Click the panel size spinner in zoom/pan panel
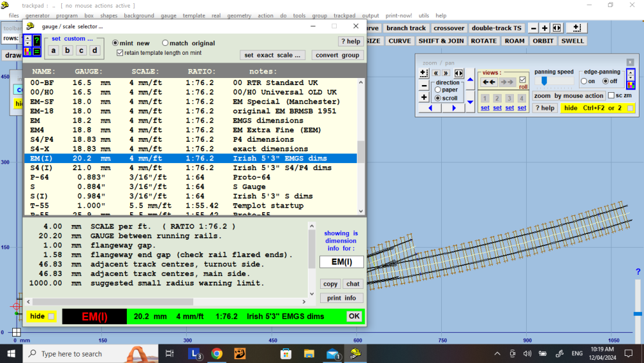Image resolution: width=644 pixels, height=363 pixels. 630,75
